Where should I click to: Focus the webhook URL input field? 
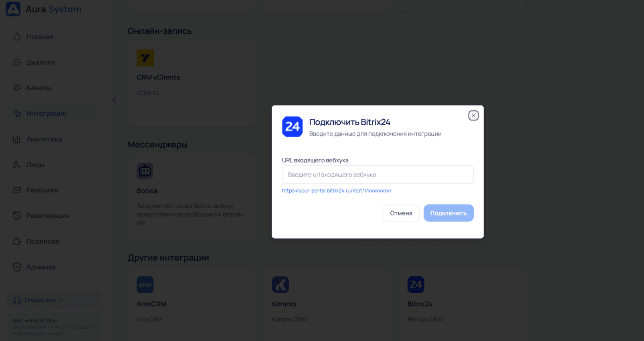[378, 175]
